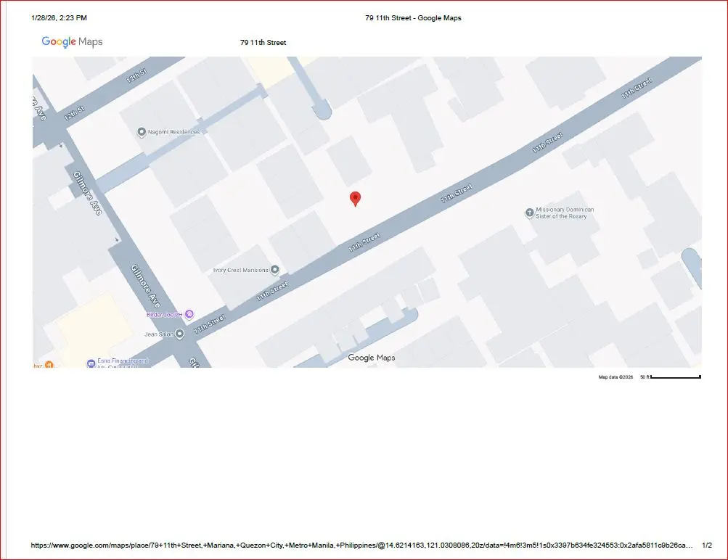This screenshot has height=560, width=728.
Task: Click the Google Maps watermark on map
Action: click(x=372, y=358)
